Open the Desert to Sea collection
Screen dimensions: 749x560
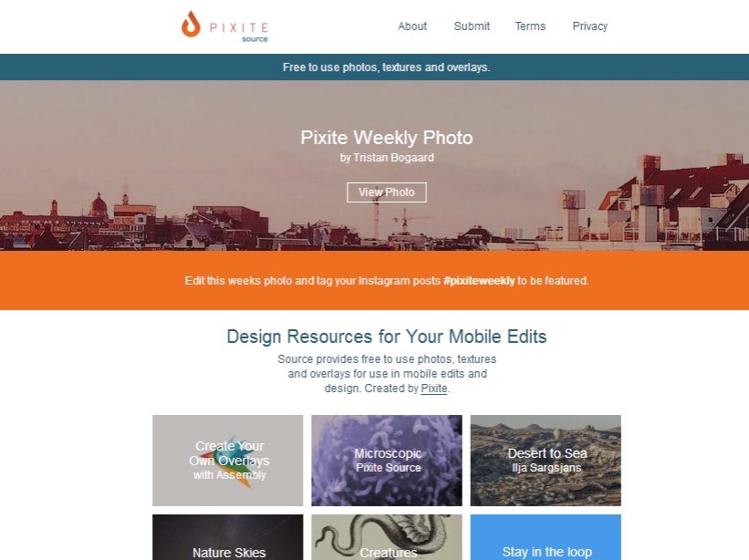pos(546,461)
